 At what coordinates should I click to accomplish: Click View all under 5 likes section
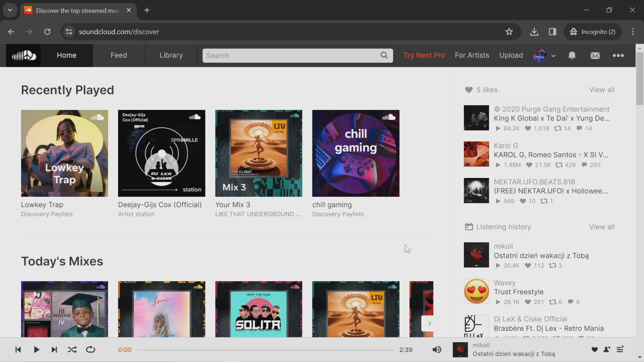point(602,89)
